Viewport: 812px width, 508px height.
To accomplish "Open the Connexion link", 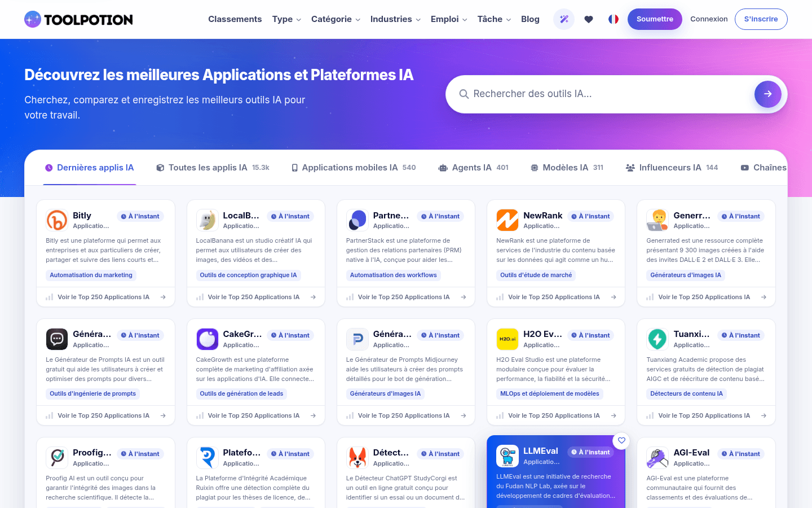I will [709, 19].
